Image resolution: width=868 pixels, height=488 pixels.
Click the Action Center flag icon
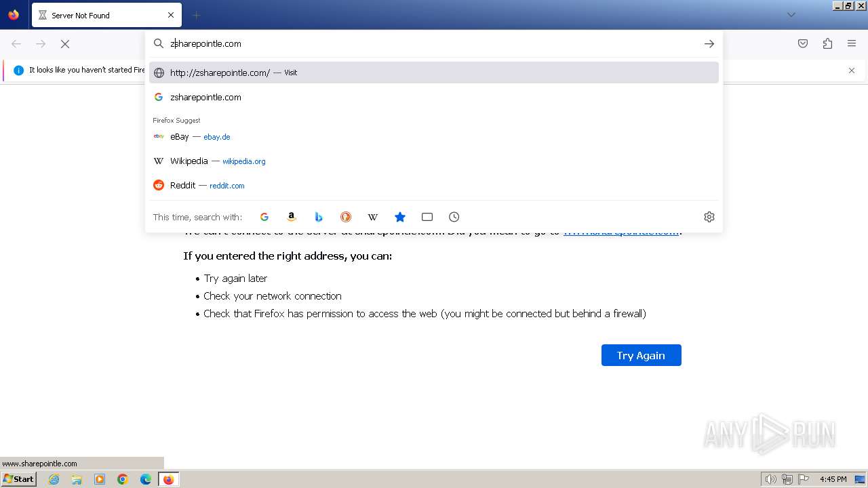click(804, 479)
